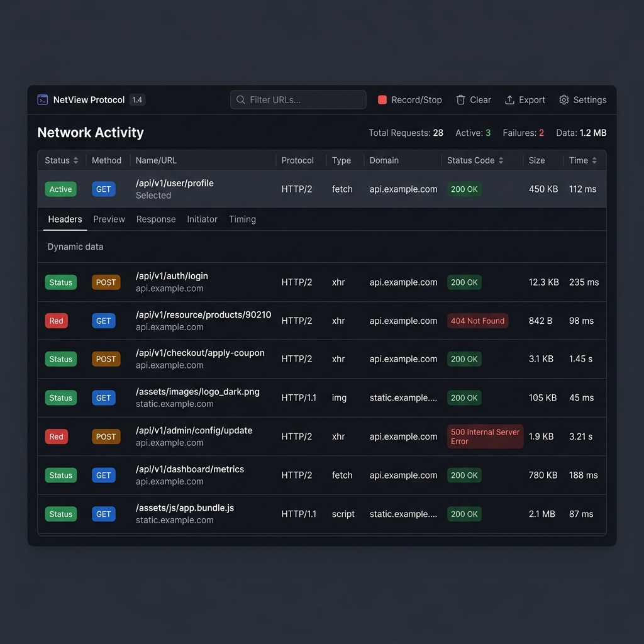Click the Size column header
644x644 pixels.
pos(536,160)
